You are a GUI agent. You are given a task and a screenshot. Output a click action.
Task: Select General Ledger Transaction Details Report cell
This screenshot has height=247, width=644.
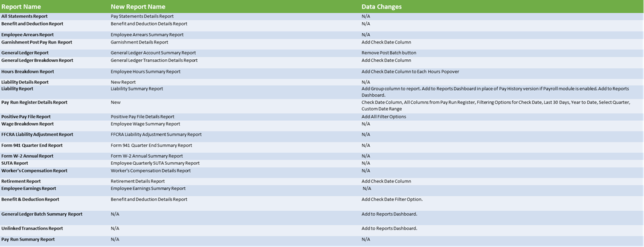[x=154, y=60]
